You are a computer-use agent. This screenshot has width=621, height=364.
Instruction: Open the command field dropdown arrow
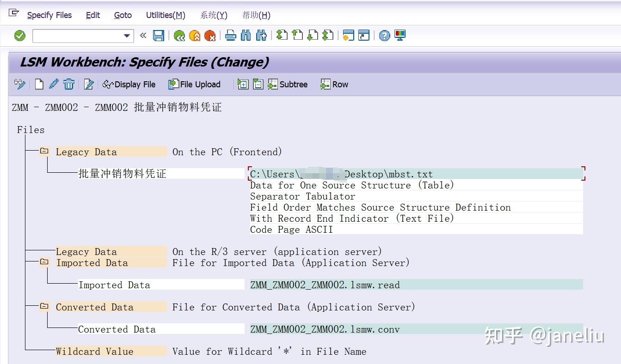click(x=125, y=36)
